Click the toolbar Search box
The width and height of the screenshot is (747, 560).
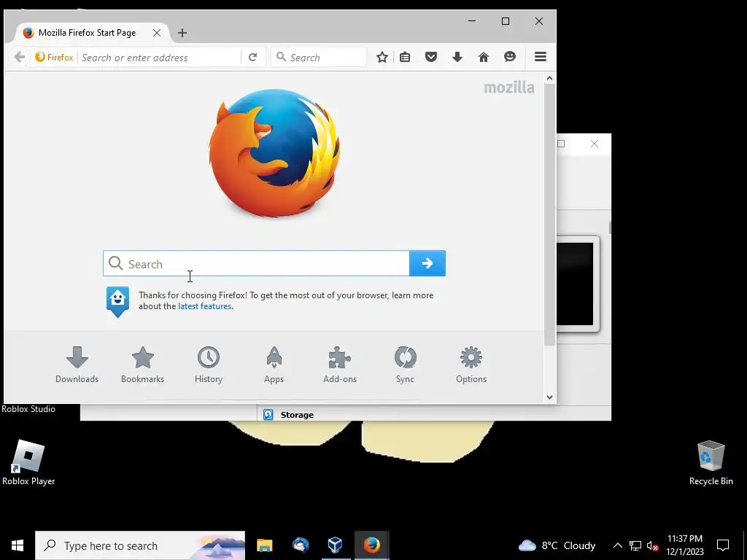319,57
